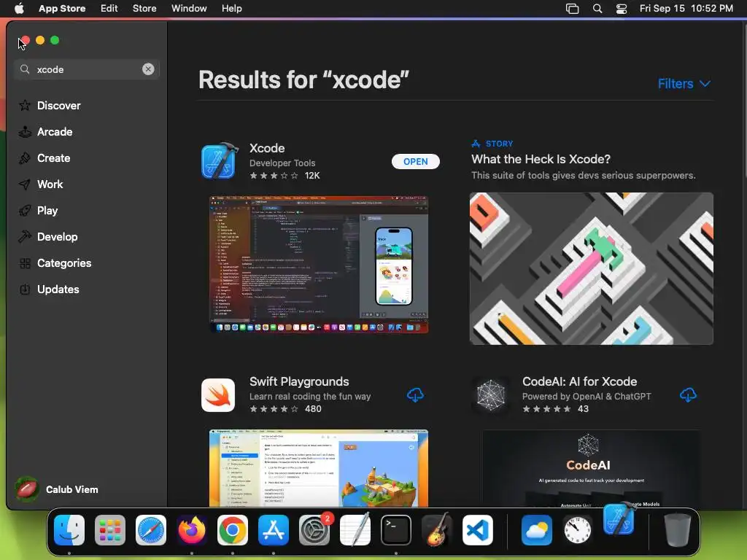The width and height of the screenshot is (747, 560).
Task: Click the Xcode icon in the Dock
Action: 619,518
